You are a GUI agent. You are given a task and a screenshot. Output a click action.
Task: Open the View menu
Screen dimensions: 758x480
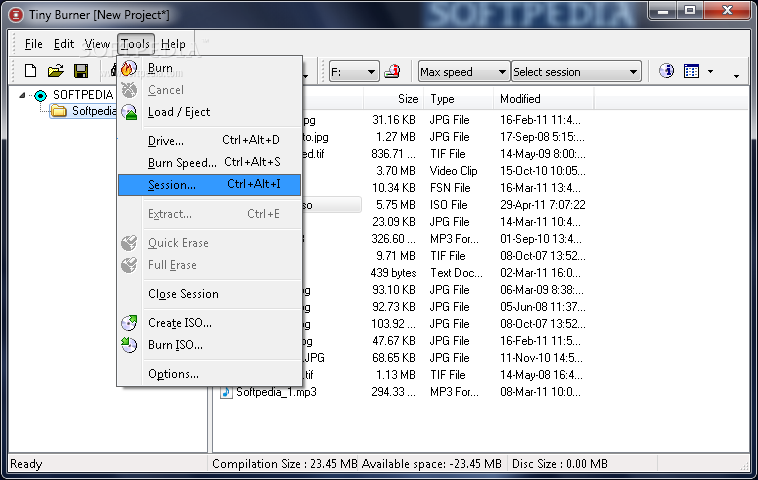click(97, 44)
